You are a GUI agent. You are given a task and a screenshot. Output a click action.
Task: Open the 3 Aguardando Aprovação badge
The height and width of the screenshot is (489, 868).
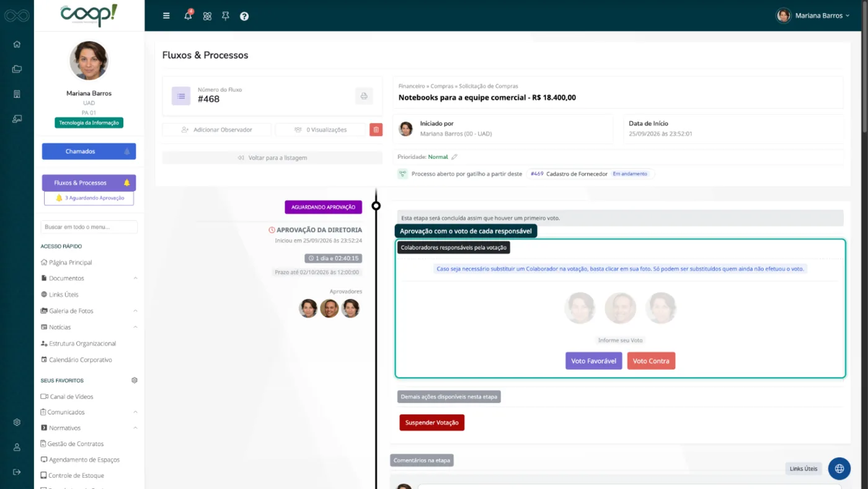pyautogui.click(x=89, y=198)
